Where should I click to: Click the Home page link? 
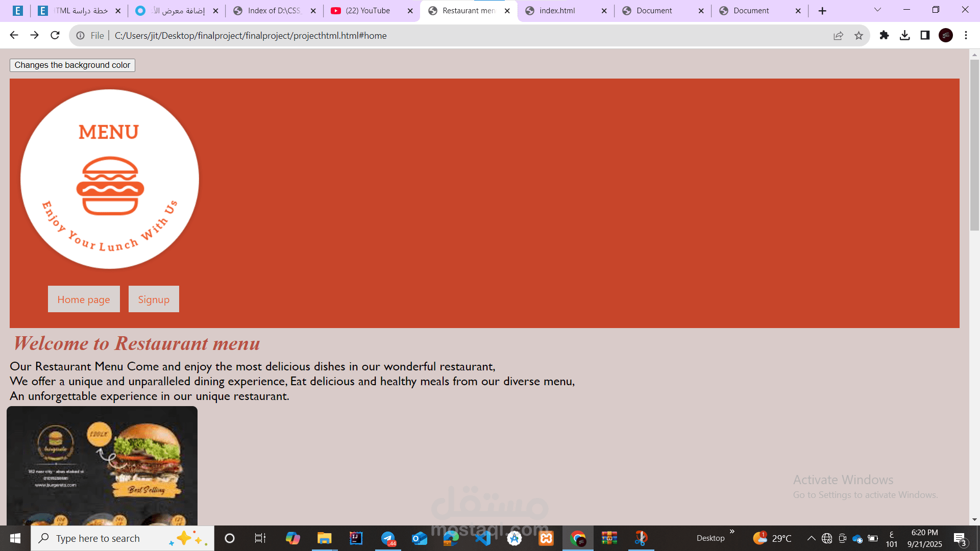tap(84, 299)
